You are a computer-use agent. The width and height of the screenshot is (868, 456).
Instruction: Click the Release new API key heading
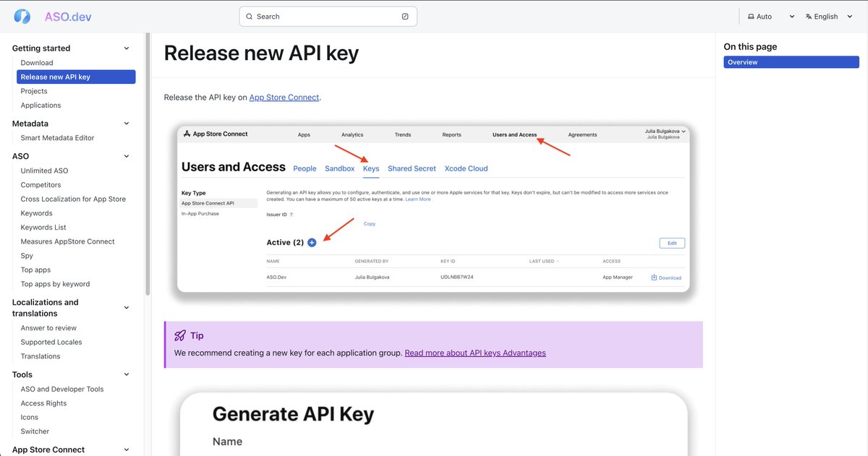(x=261, y=53)
